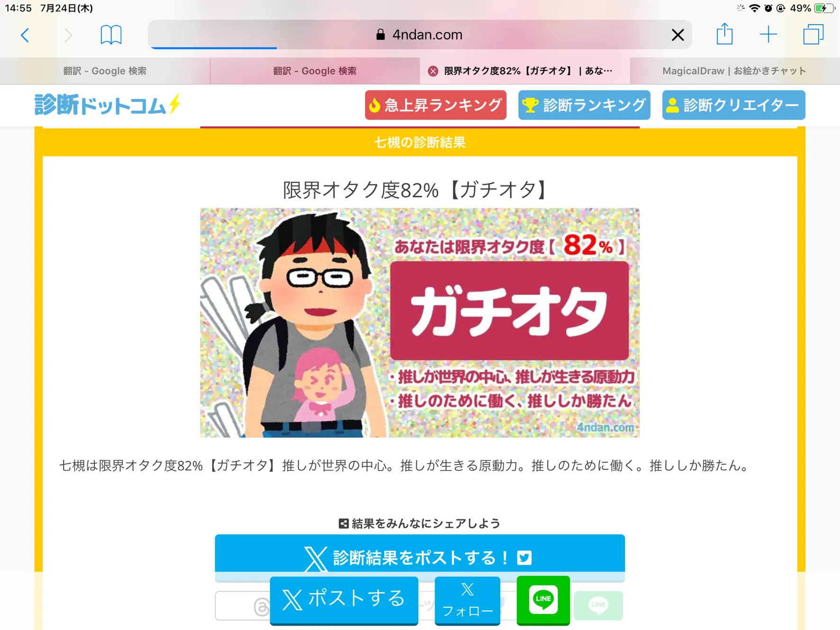840x630 pixels.
Task: Stop page loading with the X icon
Action: point(677,35)
